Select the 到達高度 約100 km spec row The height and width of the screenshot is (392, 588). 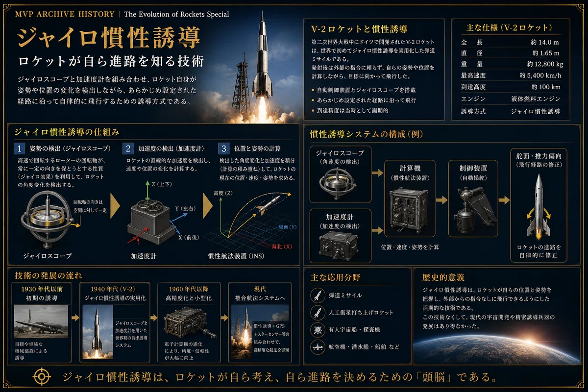tap(510, 87)
